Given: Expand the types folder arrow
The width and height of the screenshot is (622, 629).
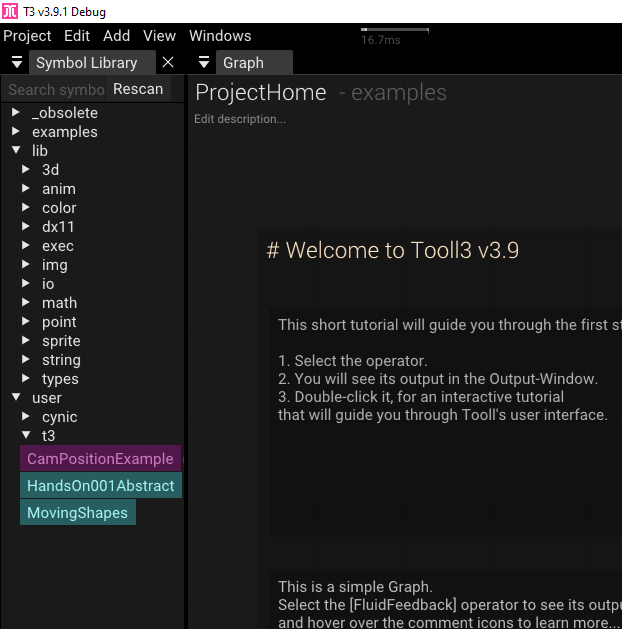Looking at the screenshot, I should 26,378.
